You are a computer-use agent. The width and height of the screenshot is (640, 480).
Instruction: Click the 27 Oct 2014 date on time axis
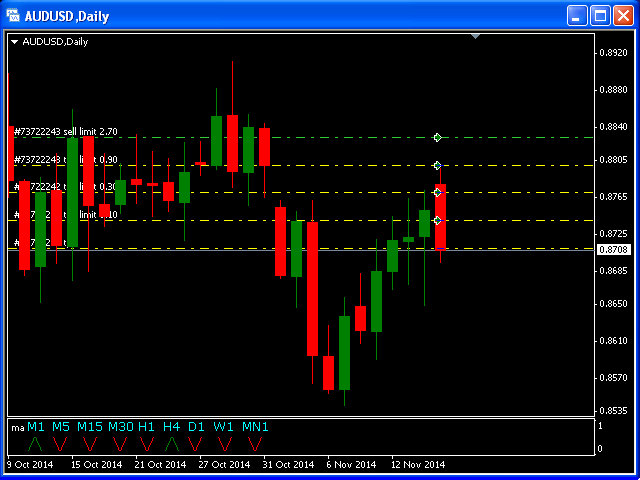(x=221, y=464)
